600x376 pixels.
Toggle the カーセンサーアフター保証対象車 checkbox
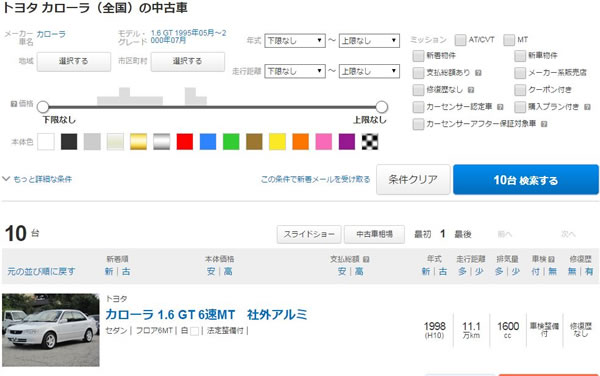[418, 124]
